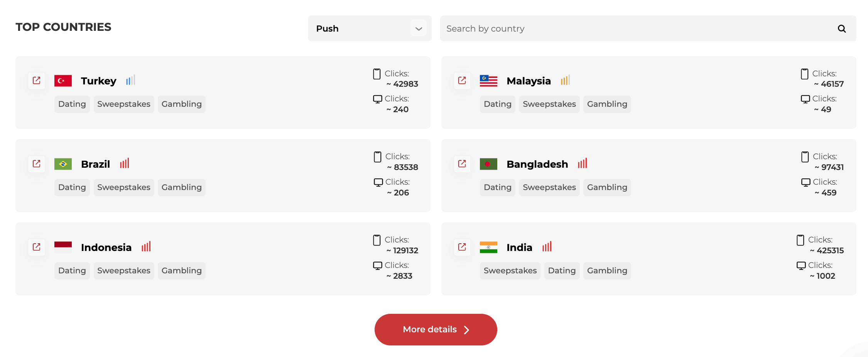Screen dimensions: 868x357
Task: Open Bangladesh external link icon
Action: point(462,164)
